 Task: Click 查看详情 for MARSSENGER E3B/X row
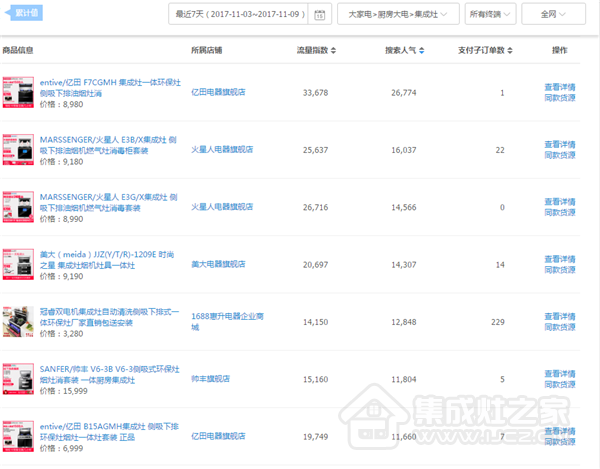[560, 145]
